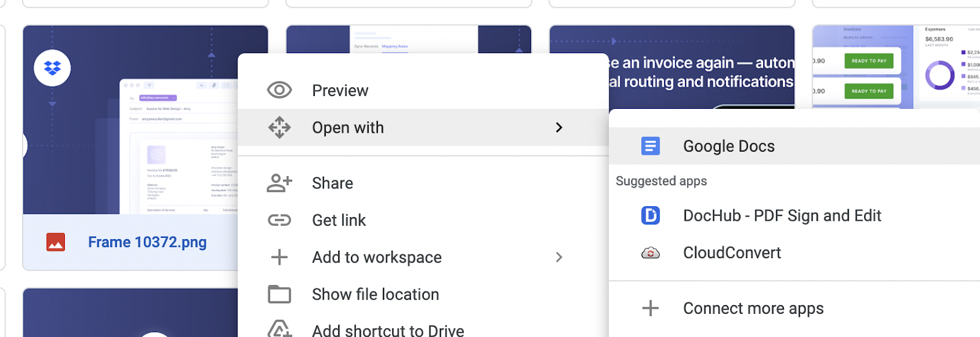Click the Google Docs blue document icon
The width and height of the screenshot is (980, 337).
(650, 146)
